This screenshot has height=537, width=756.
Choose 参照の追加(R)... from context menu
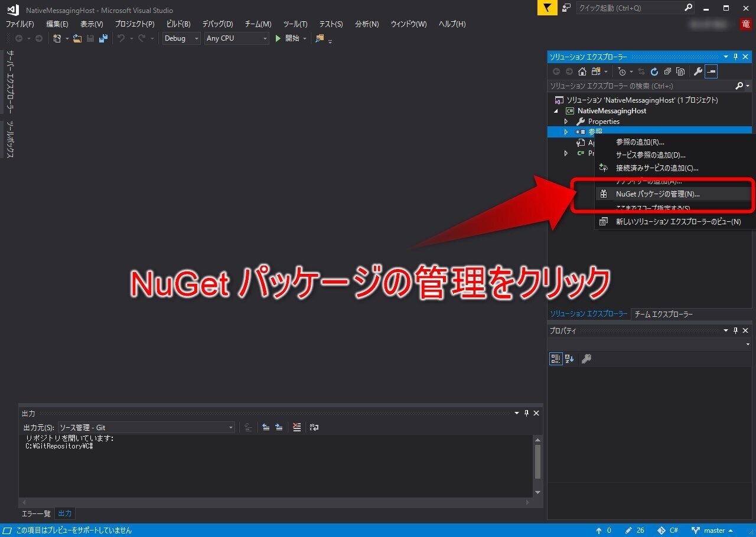pos(640,142)
